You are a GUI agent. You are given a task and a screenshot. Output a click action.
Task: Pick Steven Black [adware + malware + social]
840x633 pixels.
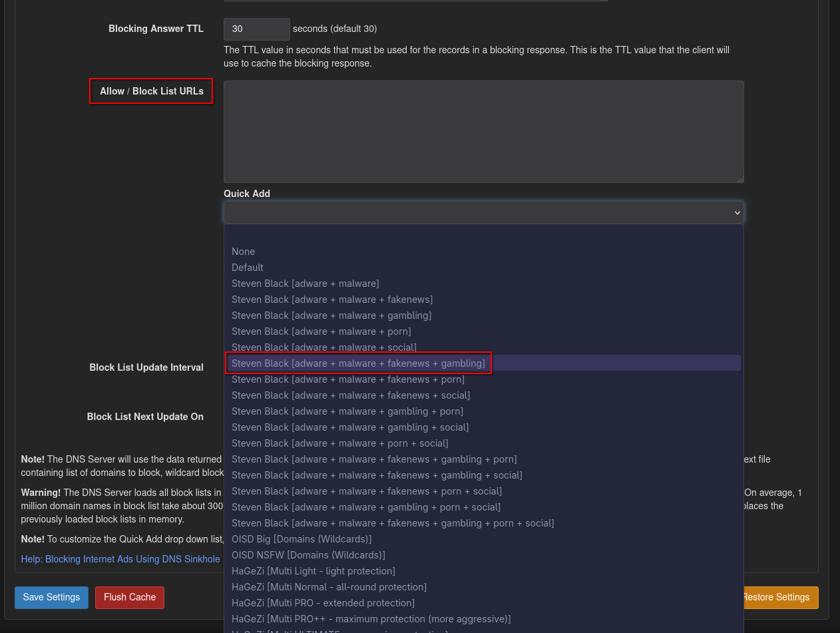click(484, 347)
